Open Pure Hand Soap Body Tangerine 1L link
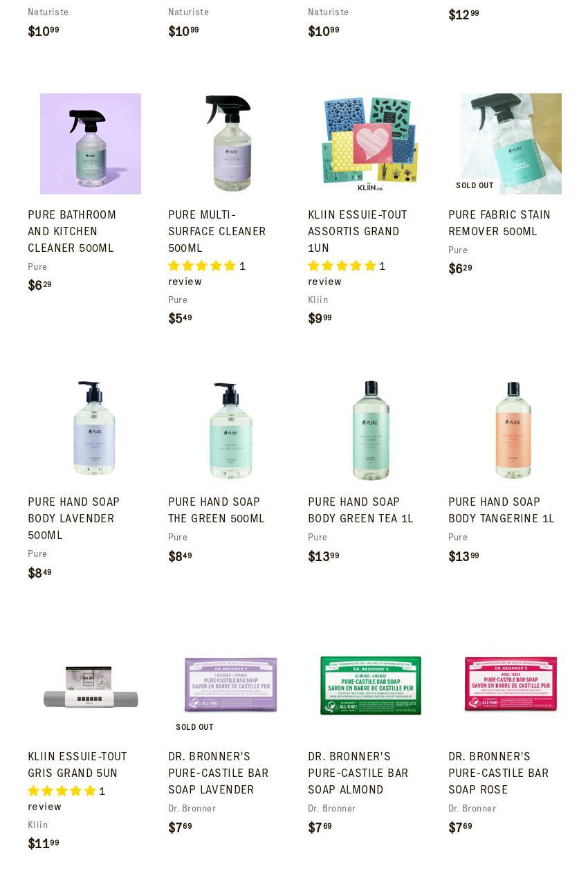This screenshot has width=588, height=880. click(x=502, y=511)
